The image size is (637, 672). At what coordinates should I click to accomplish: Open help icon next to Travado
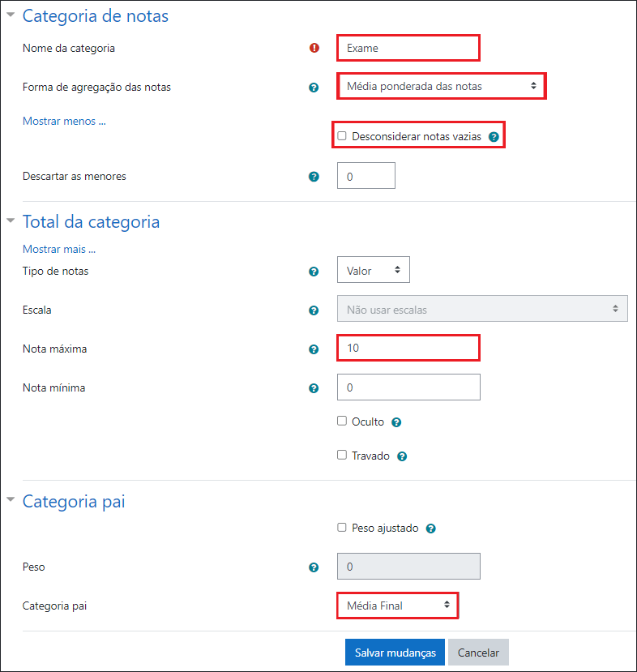point(402,456)
